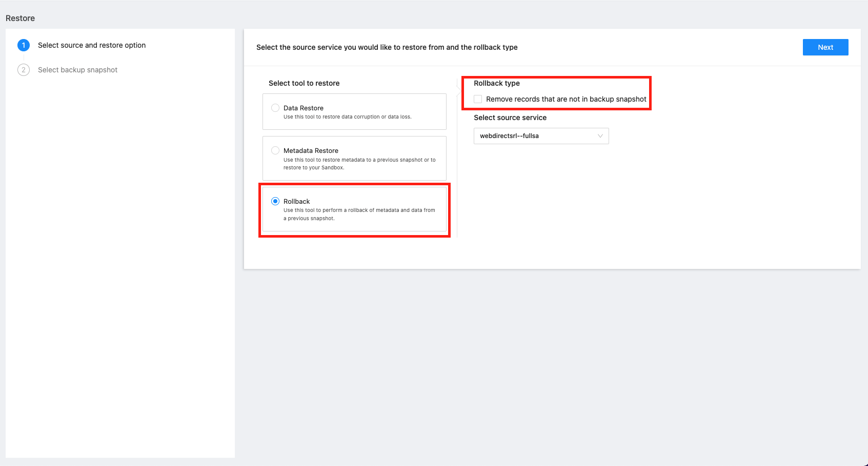The height and width of the screenshot is (466, 868).
Task: Enable Remove records not in backup snapshot checkbox
Action: pyautogui.click(x=478, y=99)
